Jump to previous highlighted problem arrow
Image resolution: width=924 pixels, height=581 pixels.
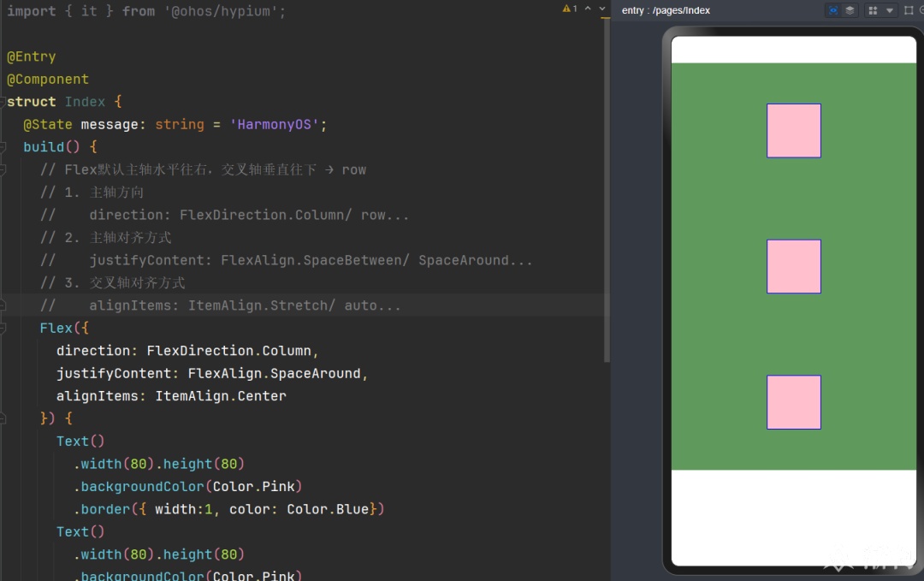pos(588,9)
